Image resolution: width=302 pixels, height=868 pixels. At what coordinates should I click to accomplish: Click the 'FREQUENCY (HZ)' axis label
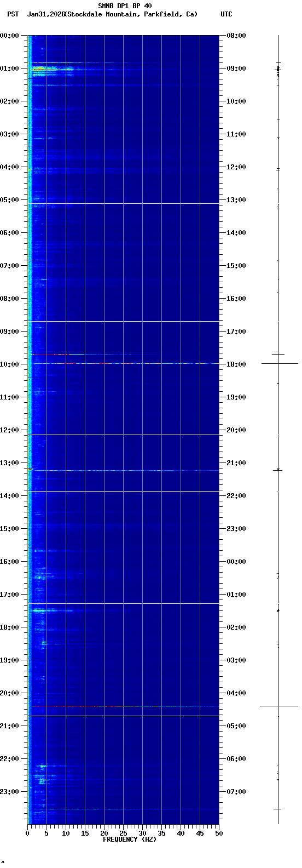point(130,840)
